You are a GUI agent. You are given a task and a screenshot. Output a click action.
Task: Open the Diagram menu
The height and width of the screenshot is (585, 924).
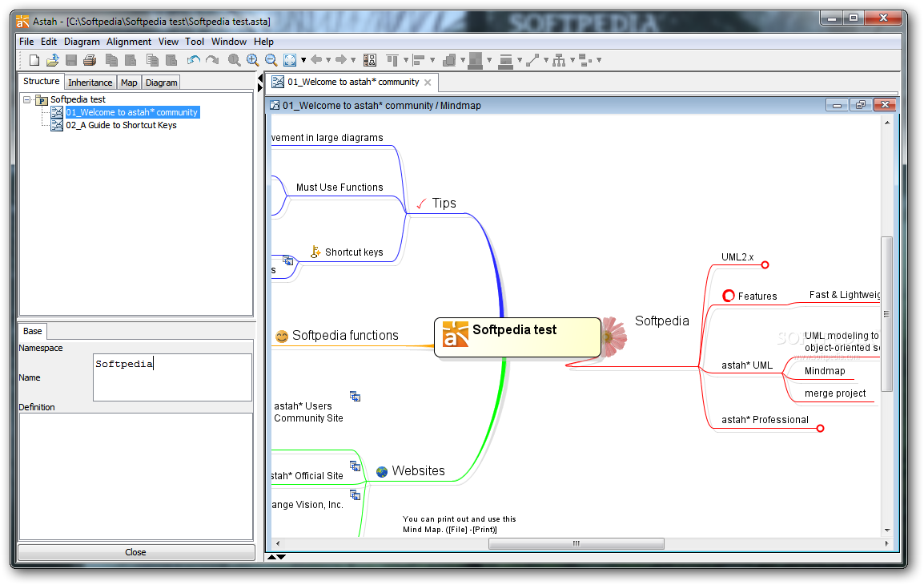point(82,42)
